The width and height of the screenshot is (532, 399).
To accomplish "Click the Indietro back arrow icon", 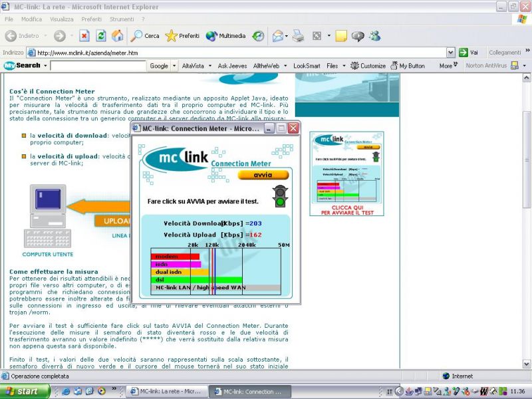I will 11,36.
